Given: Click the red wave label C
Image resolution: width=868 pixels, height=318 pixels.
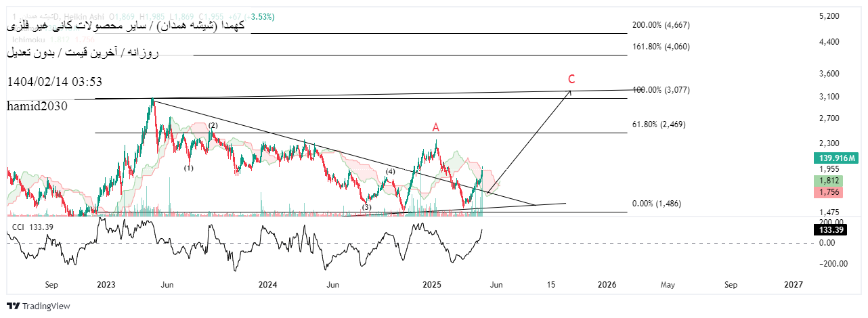Looking at the screenshot, I should click(571, 79).
